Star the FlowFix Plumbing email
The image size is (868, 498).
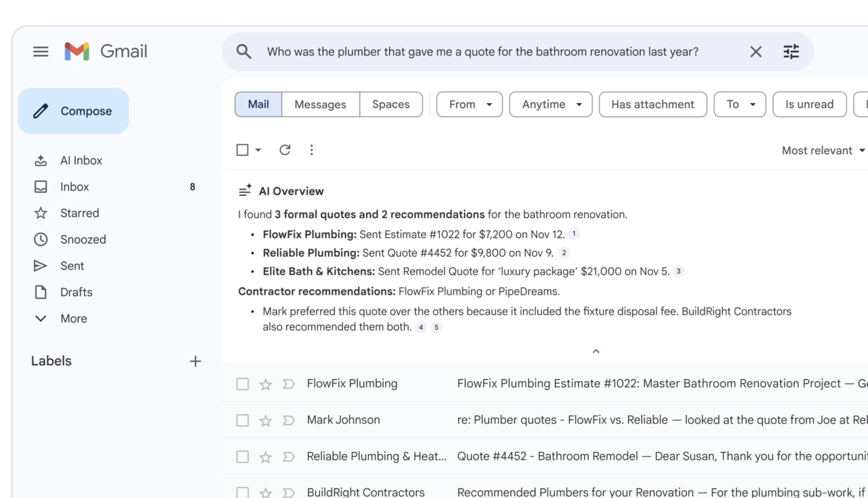pos(265,384)
